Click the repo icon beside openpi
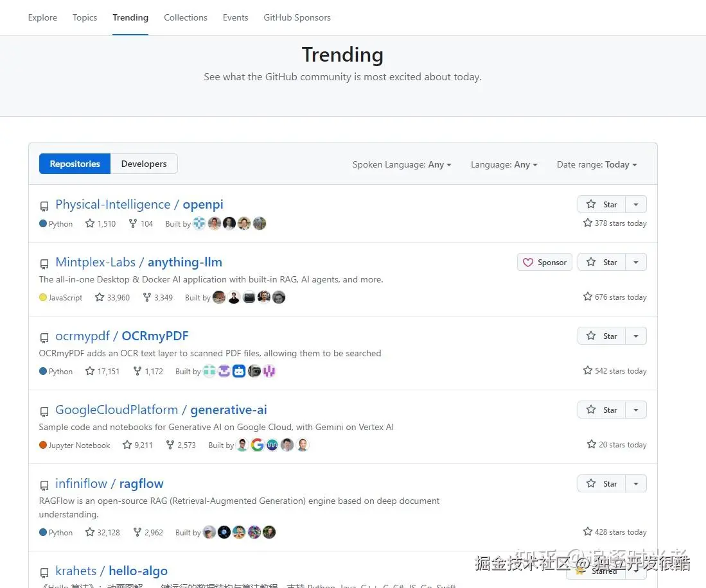Screen dimensions: 706x588 [44, 206]
